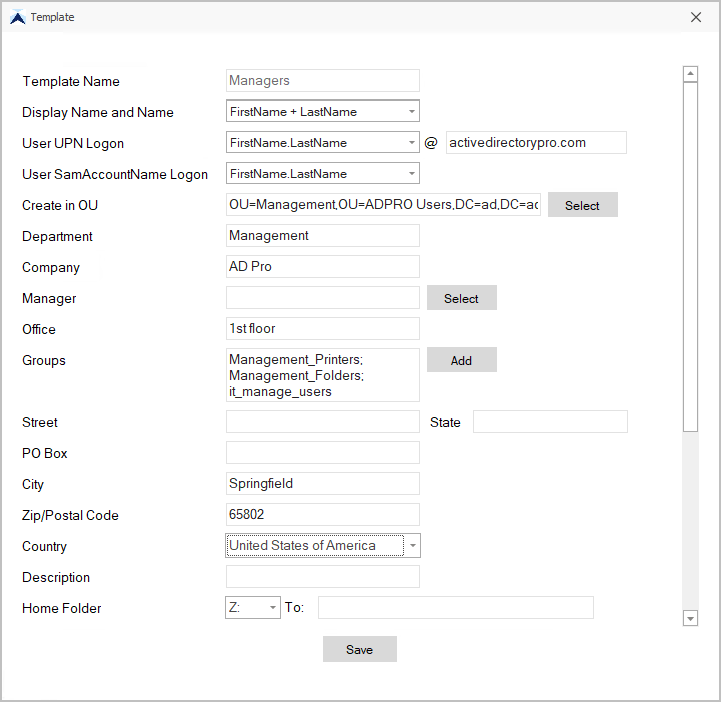Click the State input field

point(550,422)
